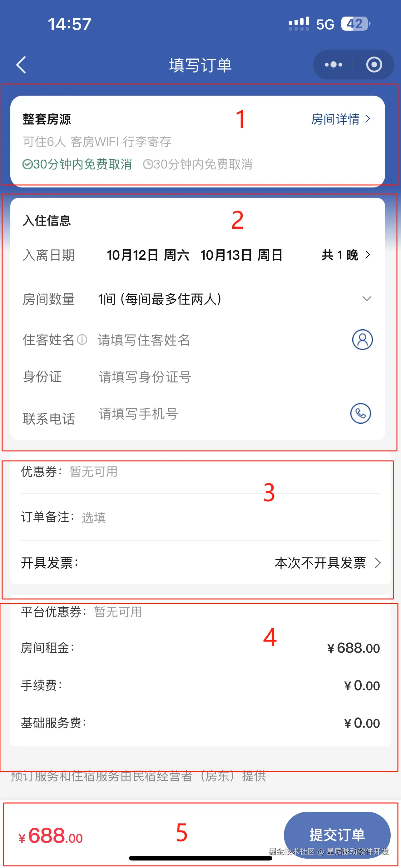
Task: Open contact picker icon beside guest name
Action: point(362,339)
